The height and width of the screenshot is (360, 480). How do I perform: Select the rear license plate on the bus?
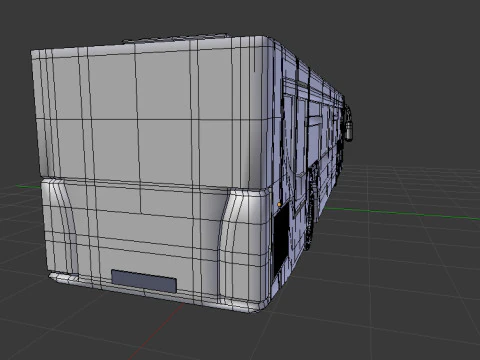tap(144, 281)
